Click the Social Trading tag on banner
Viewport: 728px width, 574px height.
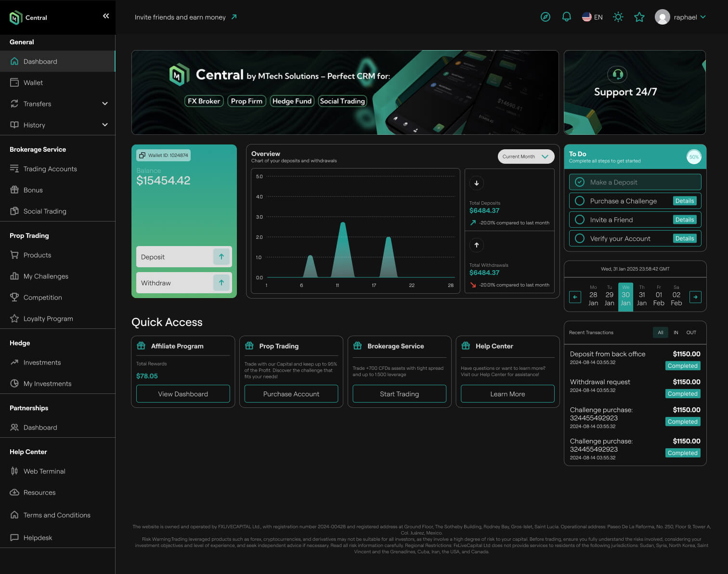(x=342, y=101)
